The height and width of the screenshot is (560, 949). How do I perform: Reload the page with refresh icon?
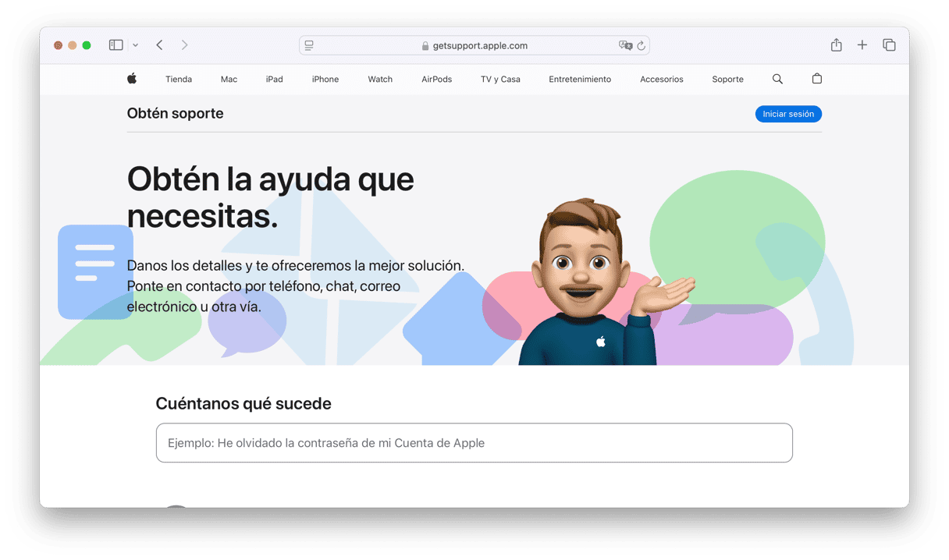point(642,45)
